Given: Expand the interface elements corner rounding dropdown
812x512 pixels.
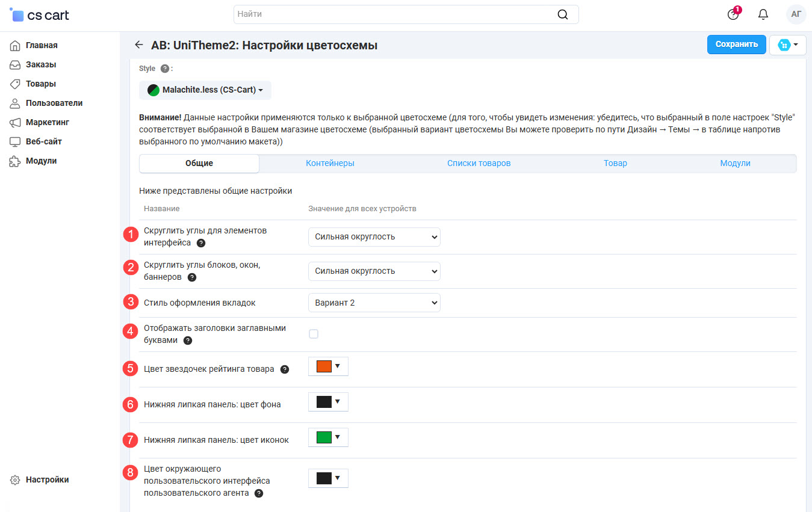Looking at the screenshot, I should (374, 237).
